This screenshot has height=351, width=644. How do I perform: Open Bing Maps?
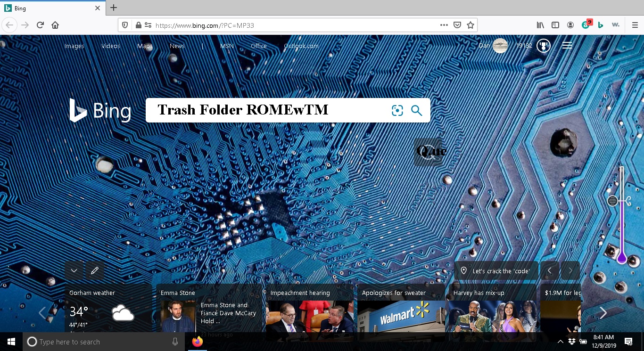(x=145, y=46)
